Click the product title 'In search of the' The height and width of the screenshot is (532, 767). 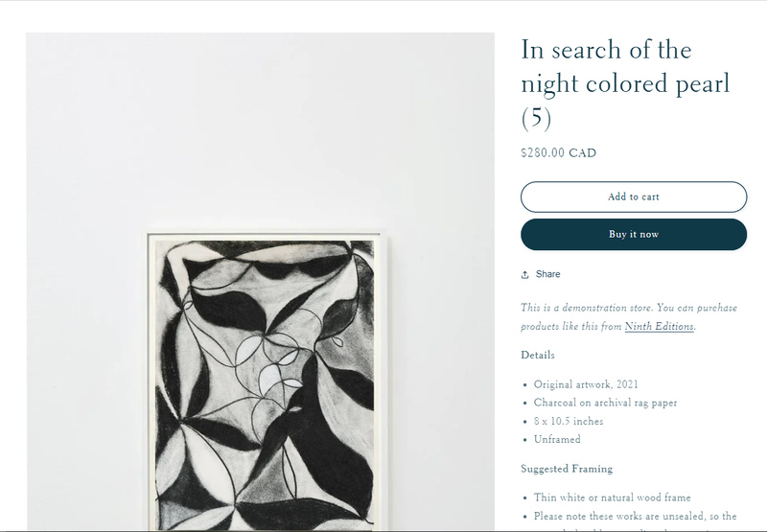coord(606,50)
